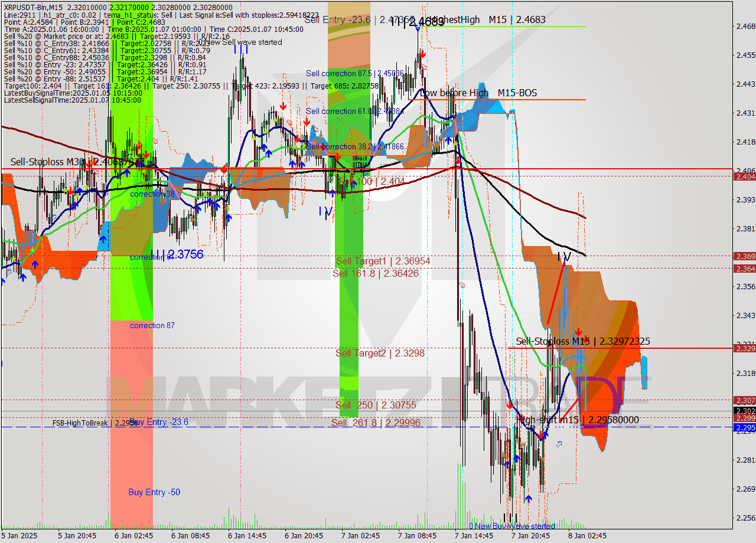Click the '5 Jan 2025' time axis label
The image size is (756, 543).
[x=18, y=536]
